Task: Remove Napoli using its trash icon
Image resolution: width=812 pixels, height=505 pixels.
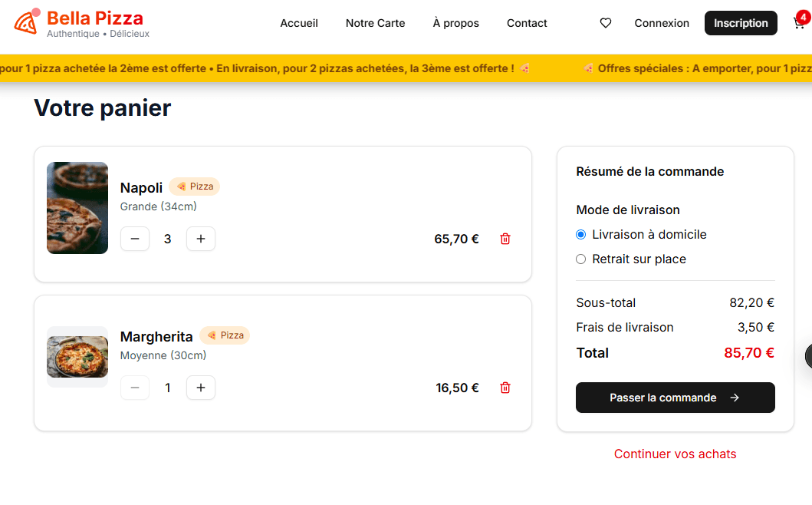Action: [x=505, y=239]
